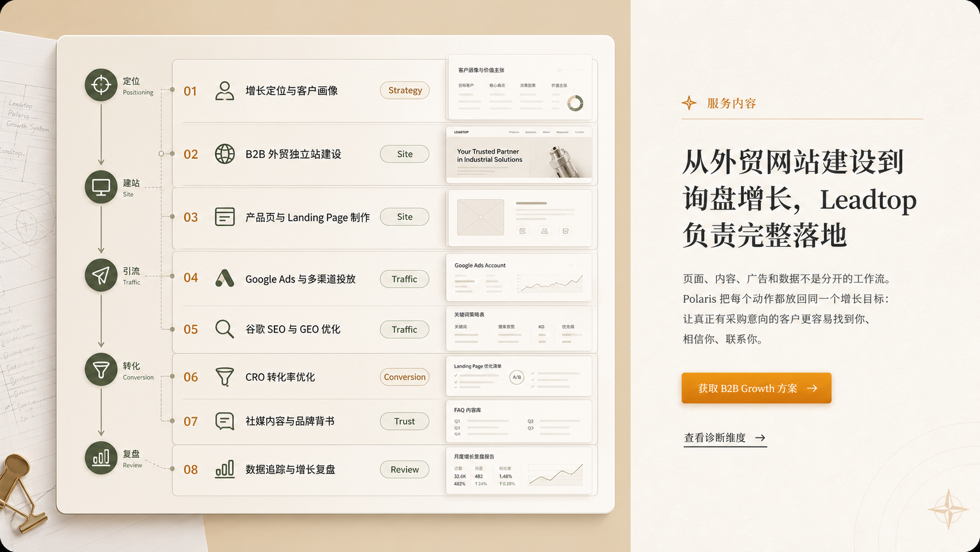The width and height of the screenshot is (980, 552).
Task: Click the Trust tag on the 社媒内容 row
Action: click(404, 421)
